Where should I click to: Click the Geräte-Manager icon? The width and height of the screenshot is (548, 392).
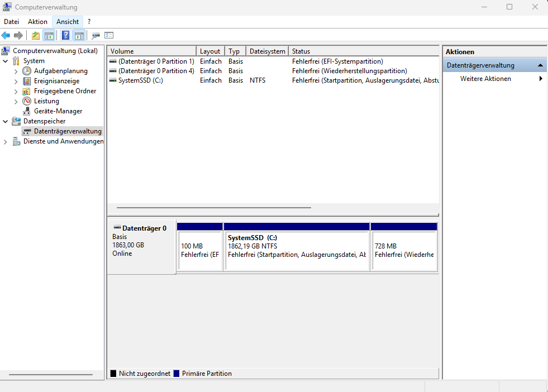coord(27,112)
